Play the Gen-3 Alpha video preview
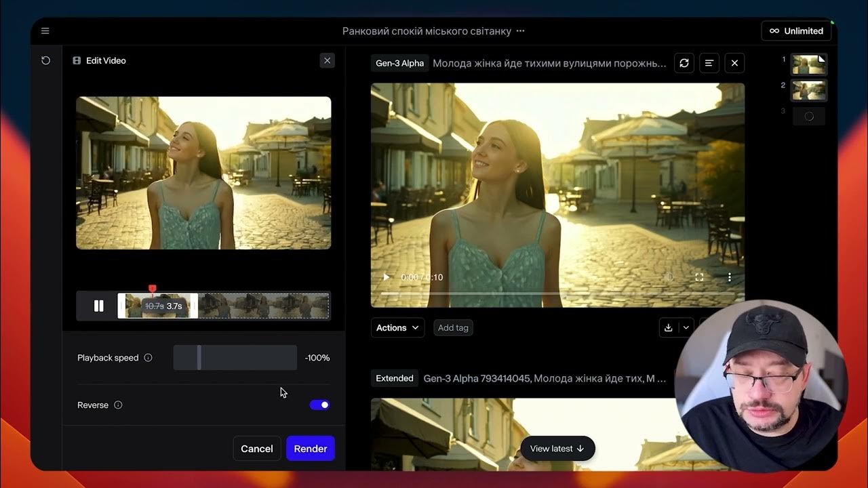The image size is (868, 488). point(387,277)
